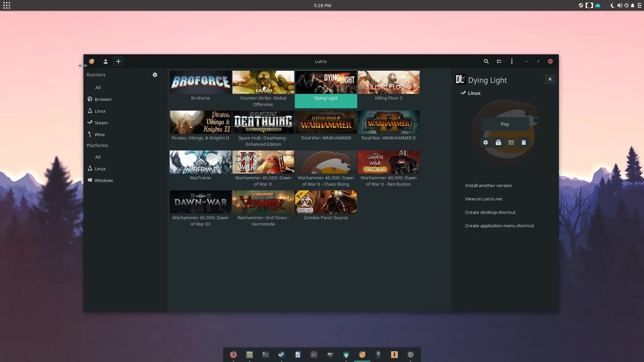Screen dimensions: 644x362
Task: Select the Zombie Panic! Source thumbnail
Action: [x=326, y=202]
